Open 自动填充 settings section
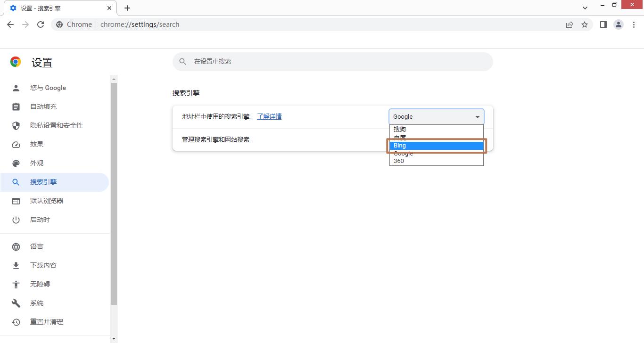This screenshot has height=343, width=644. coord(43,106)
